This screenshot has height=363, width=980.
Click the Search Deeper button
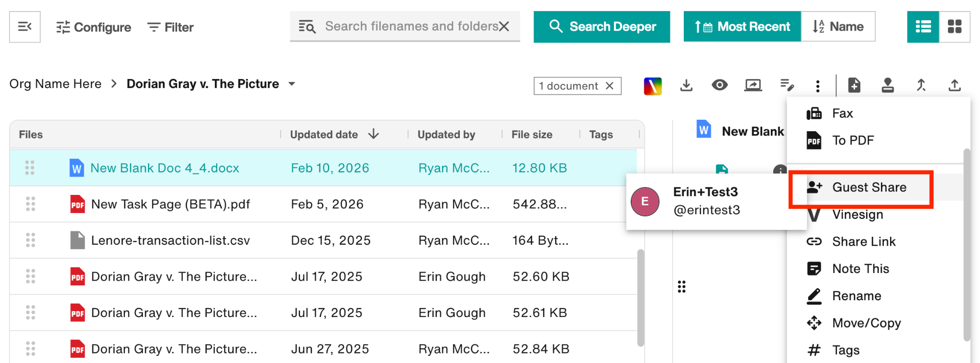602,27
